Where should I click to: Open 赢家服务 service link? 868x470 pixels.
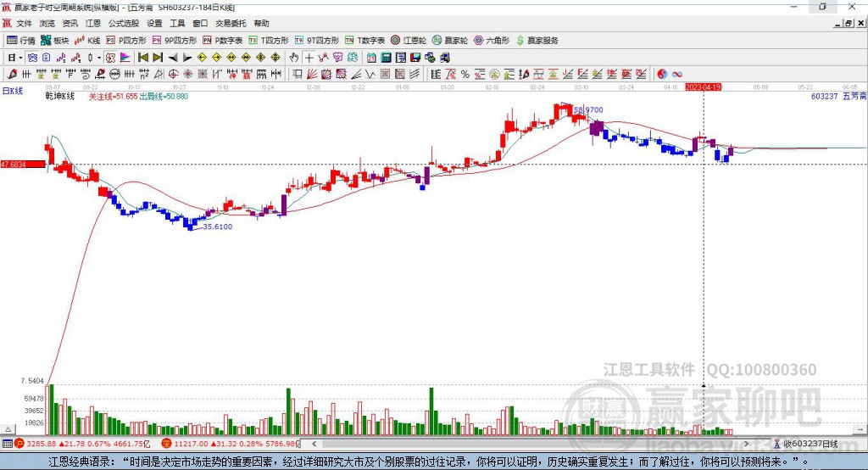tap(537, 41)
